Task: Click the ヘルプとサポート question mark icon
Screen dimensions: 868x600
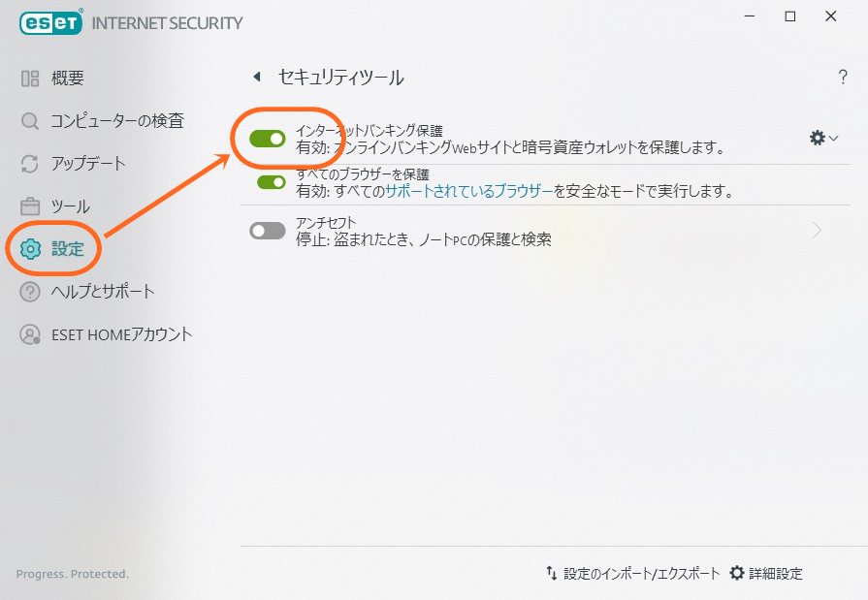Action: 30,292
